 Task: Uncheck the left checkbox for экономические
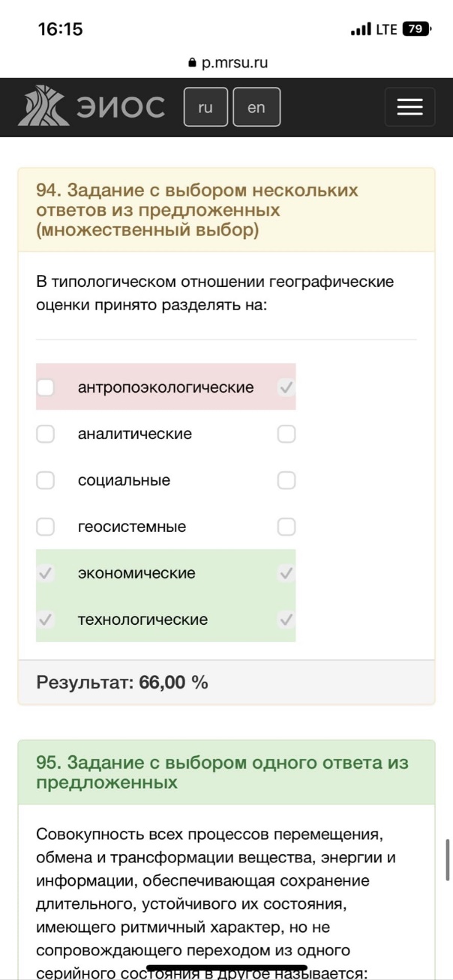46,573
